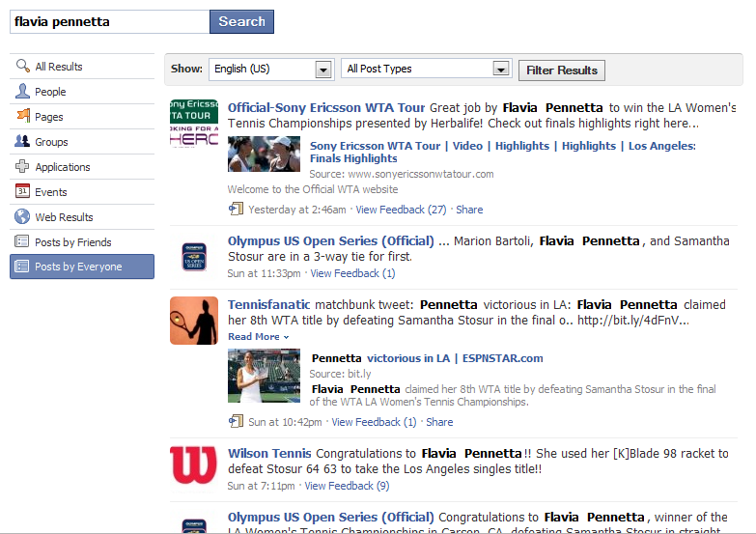Click View Feedback (27) link
This screenshot has width=756, height=534.
pos(401,210)
